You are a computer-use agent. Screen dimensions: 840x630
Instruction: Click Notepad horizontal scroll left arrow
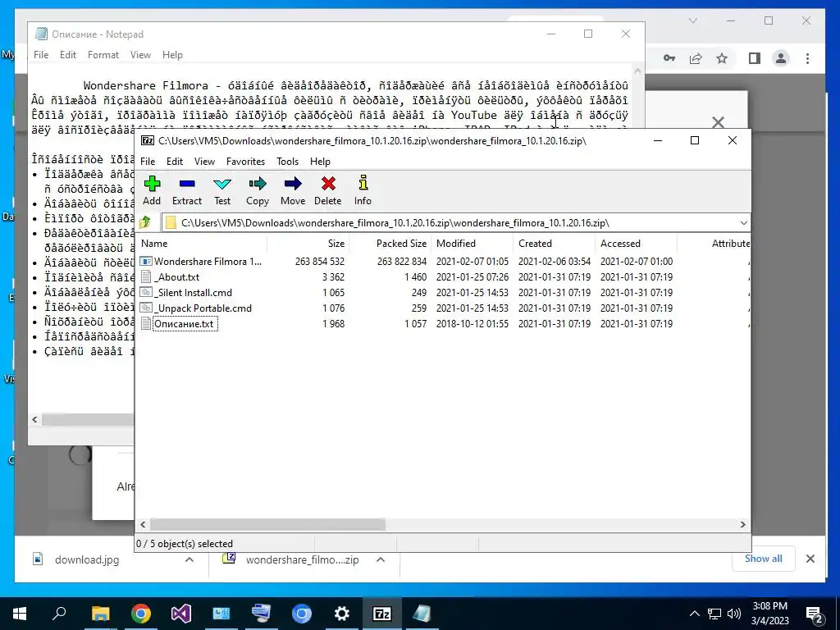(34, 419)
